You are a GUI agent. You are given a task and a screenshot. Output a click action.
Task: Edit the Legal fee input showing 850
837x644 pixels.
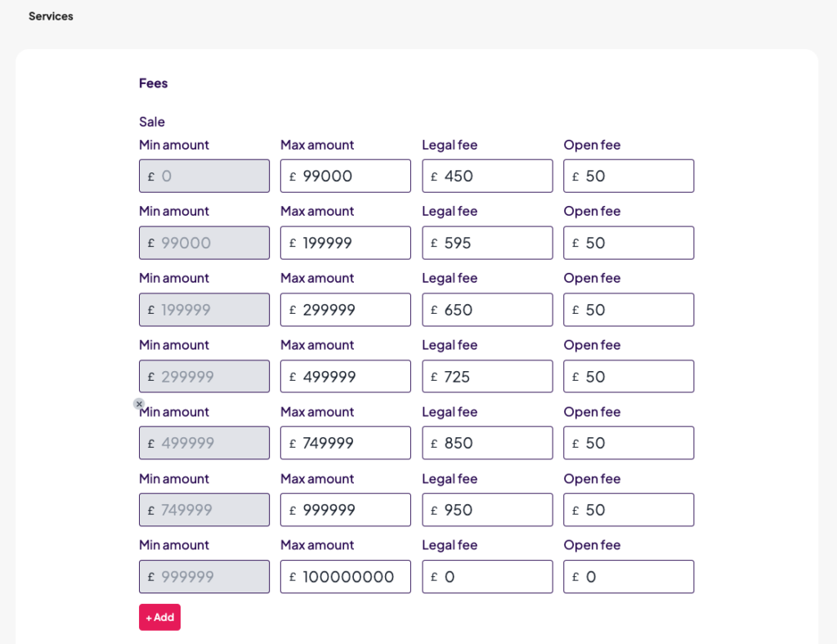click(487, 443)
